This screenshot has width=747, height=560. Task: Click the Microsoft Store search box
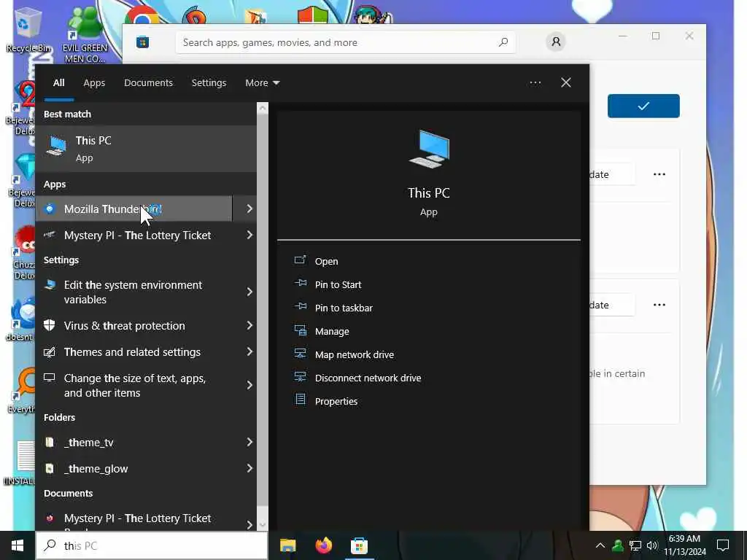point(346,42)
